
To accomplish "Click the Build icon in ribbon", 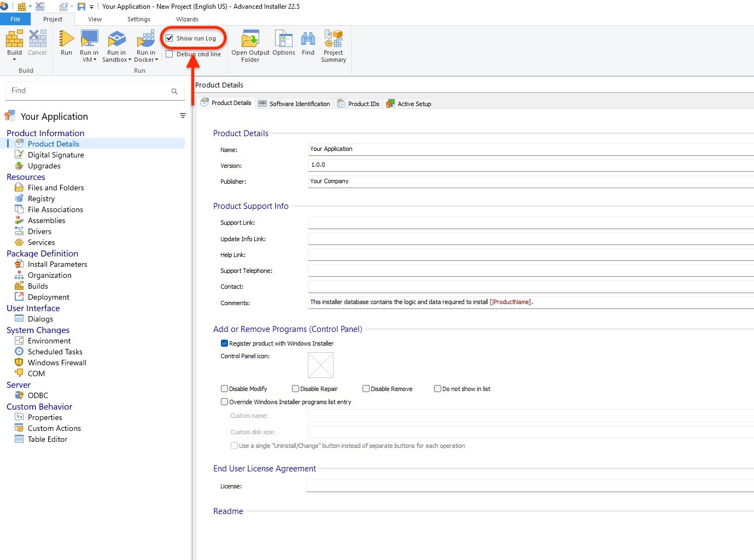I will (14, 39).
